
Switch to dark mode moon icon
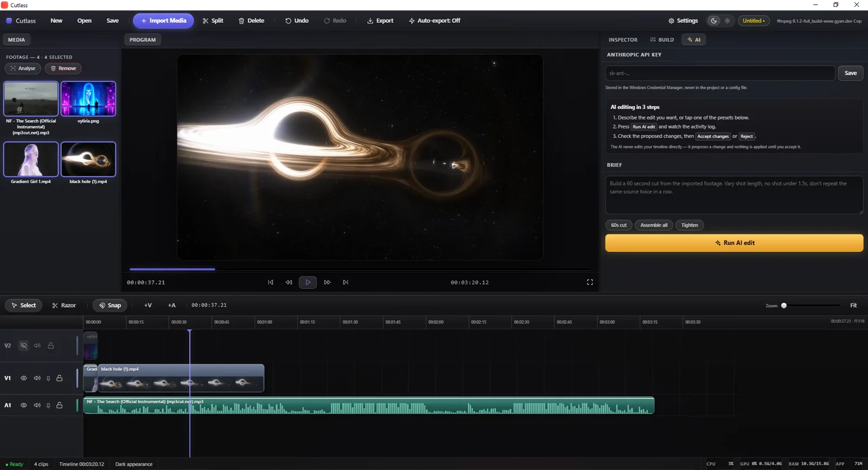point(714,21)
